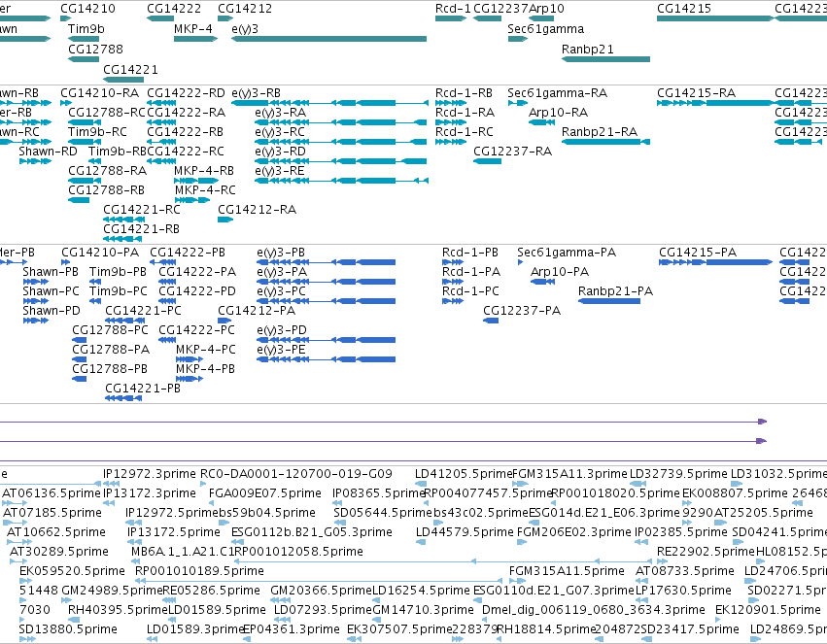Click protein CG14221-PB

point(143,389)
